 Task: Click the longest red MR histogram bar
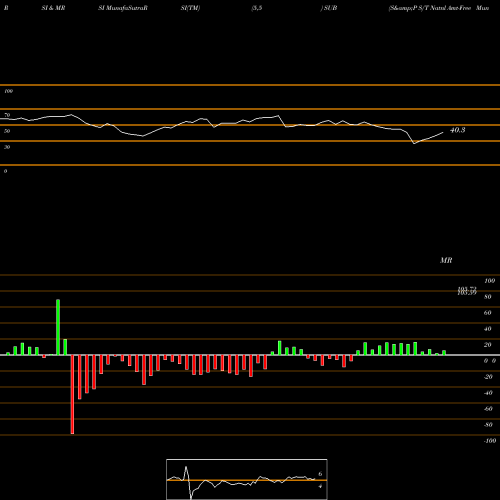72,394
